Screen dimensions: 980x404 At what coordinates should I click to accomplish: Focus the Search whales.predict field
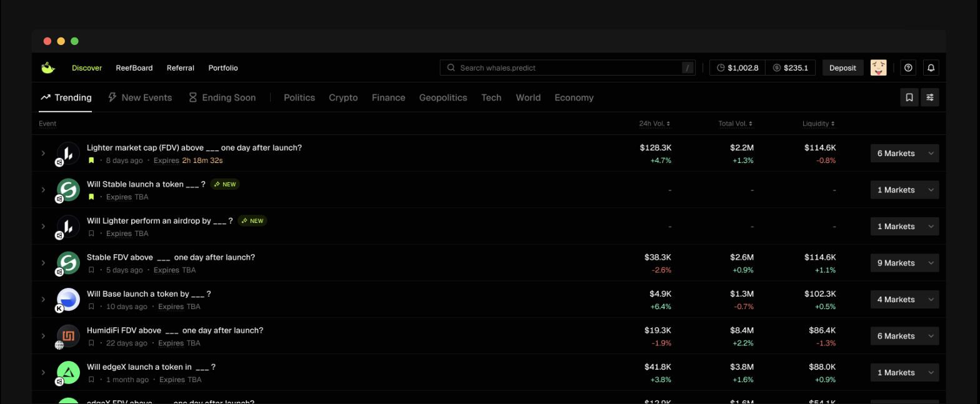(x=568, y=67)
